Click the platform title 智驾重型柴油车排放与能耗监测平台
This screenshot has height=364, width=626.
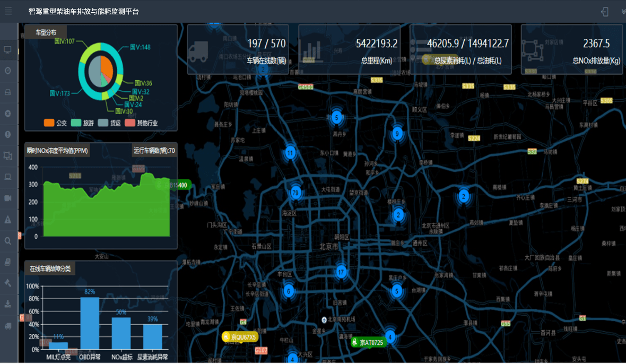point(83,12)
